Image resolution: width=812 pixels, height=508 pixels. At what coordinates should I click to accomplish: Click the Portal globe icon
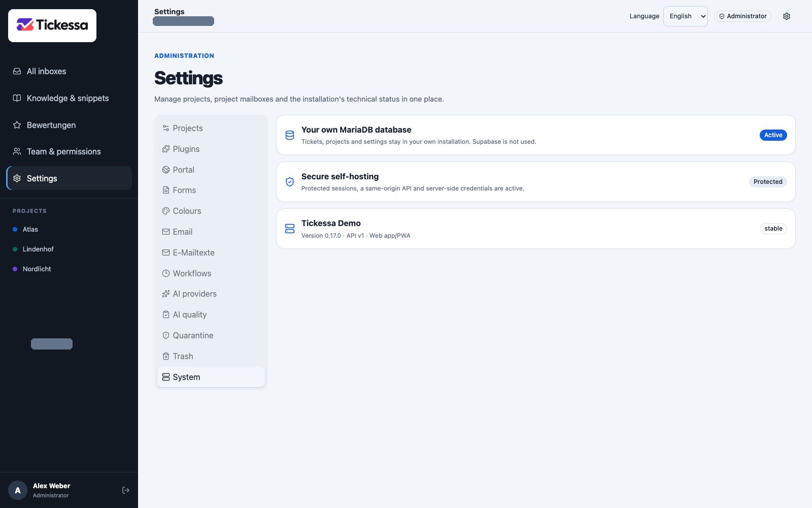(x=166, y=170)
